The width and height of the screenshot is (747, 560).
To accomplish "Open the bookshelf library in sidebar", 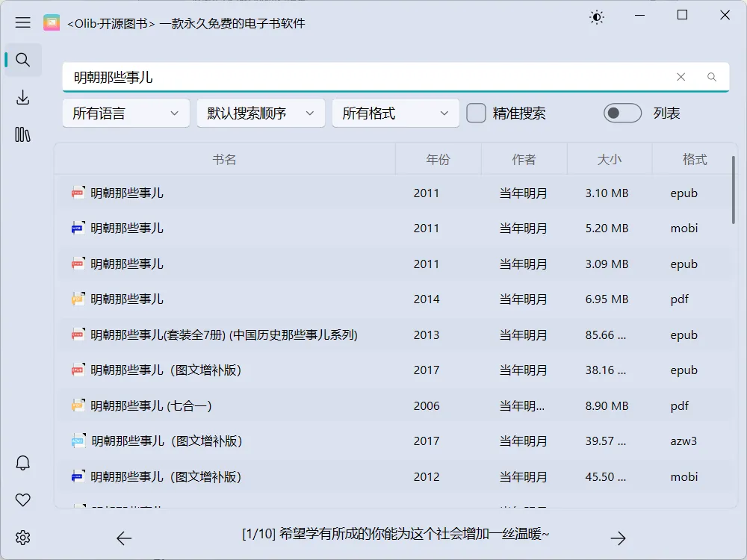I will 23,134.
